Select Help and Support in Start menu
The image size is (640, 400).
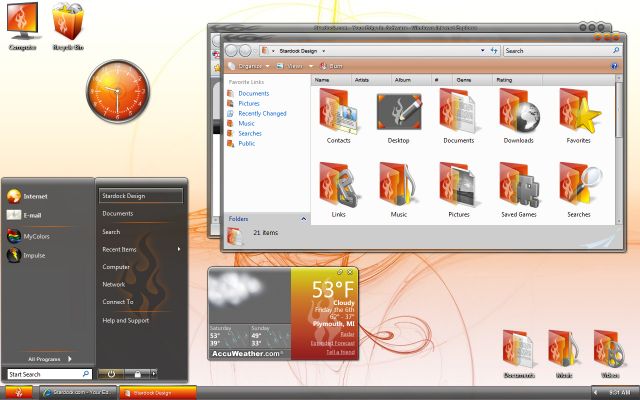coord(125,320)
